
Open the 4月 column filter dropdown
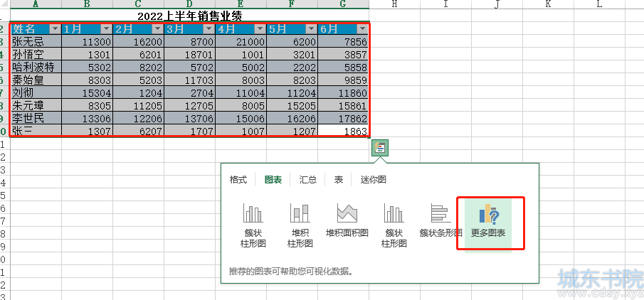tap(260, 28)
